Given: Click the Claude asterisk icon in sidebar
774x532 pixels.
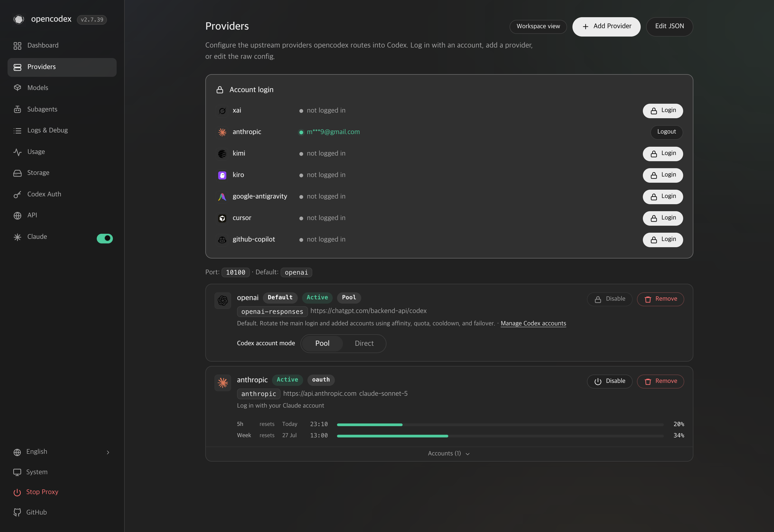Looking at the screenshot, I should coord(17,237).
